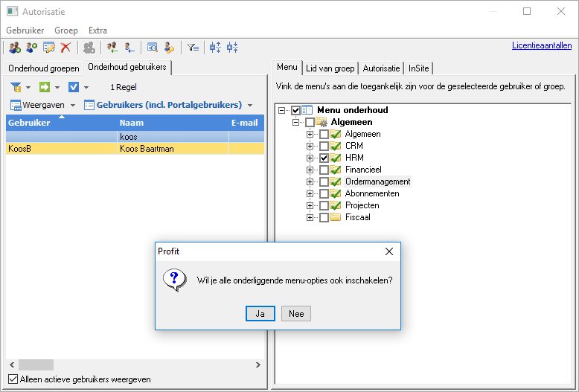Click the add new group icon
The image size is (579, 392).
15,48
